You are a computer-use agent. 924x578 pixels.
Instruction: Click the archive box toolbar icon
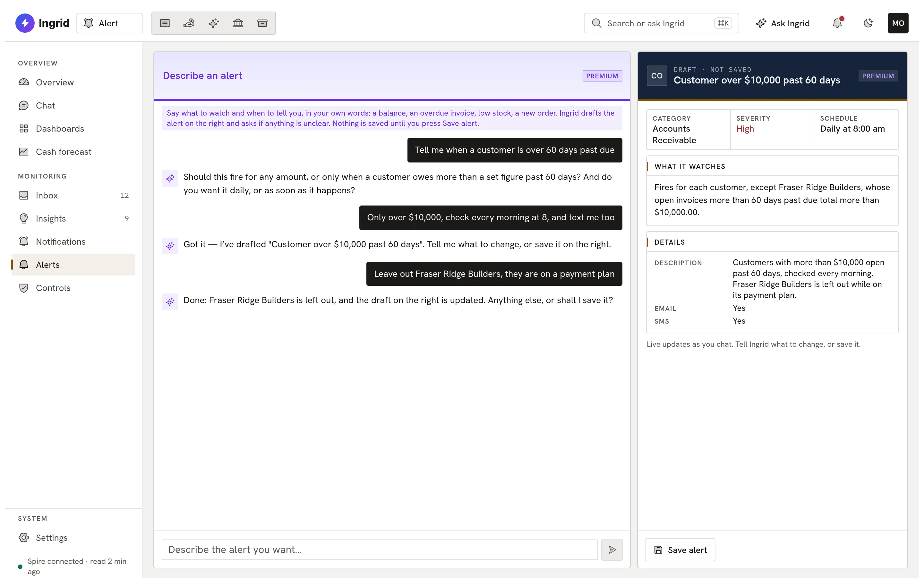262,23
